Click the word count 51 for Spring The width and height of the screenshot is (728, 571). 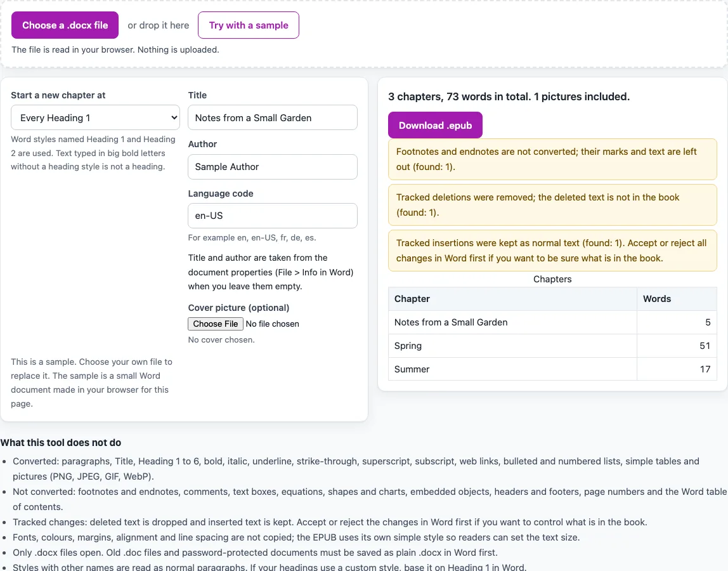[x=705, y=346]
